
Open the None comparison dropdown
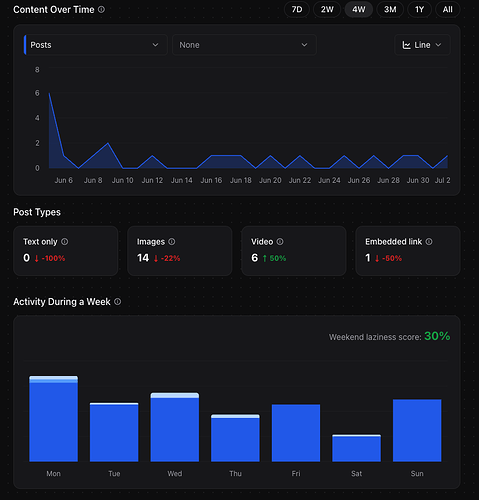pos(244,45)
